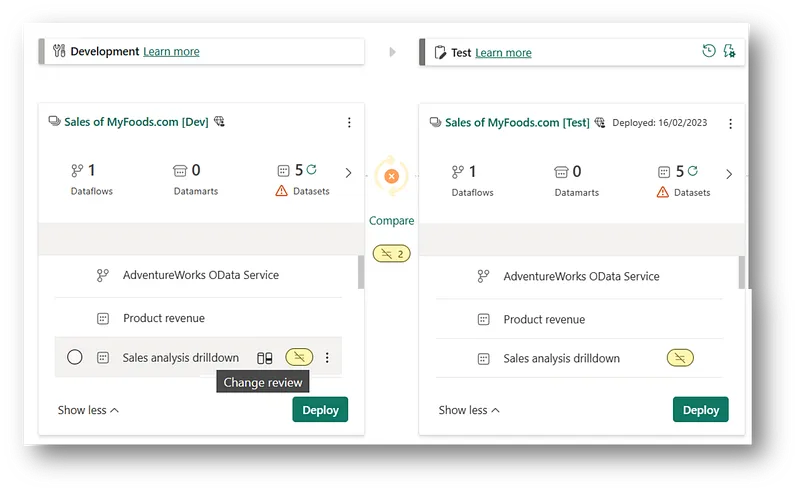
Task: Open more options menu for Test workspace card
Action: tap(730, 124)
